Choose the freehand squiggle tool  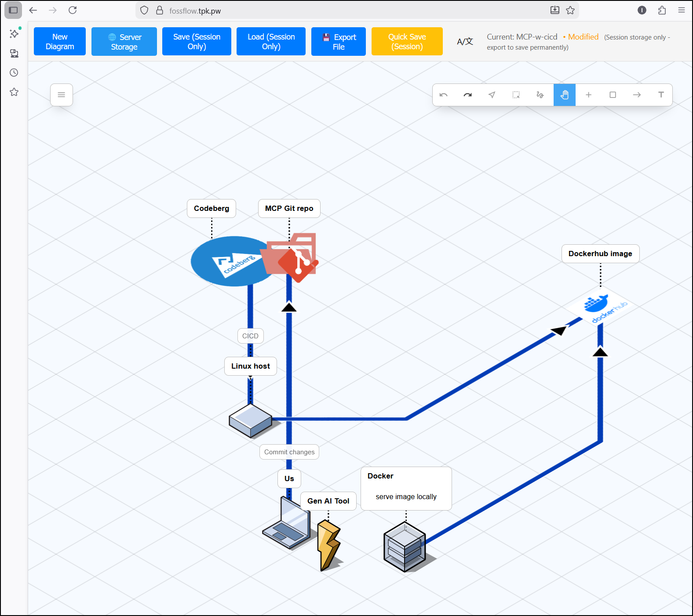click(540, 95)
